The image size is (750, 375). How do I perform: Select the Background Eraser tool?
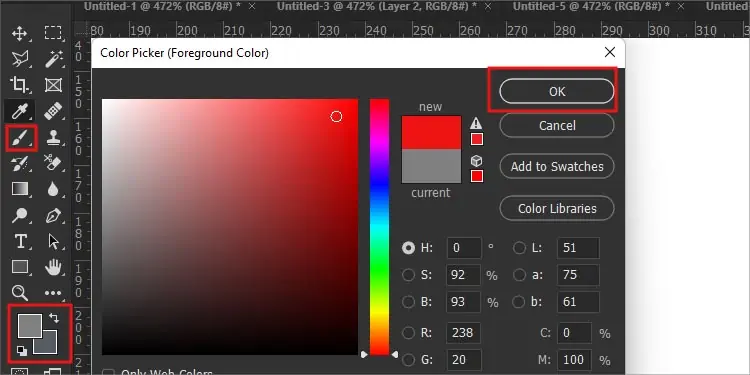tap(53, 163)
